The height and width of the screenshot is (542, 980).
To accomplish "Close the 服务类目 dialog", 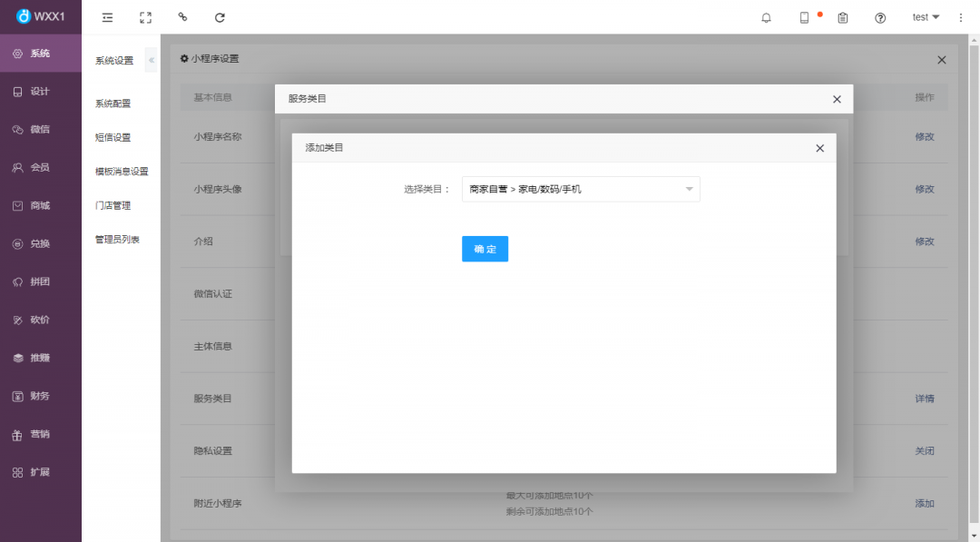I will [x=837, y=99].
